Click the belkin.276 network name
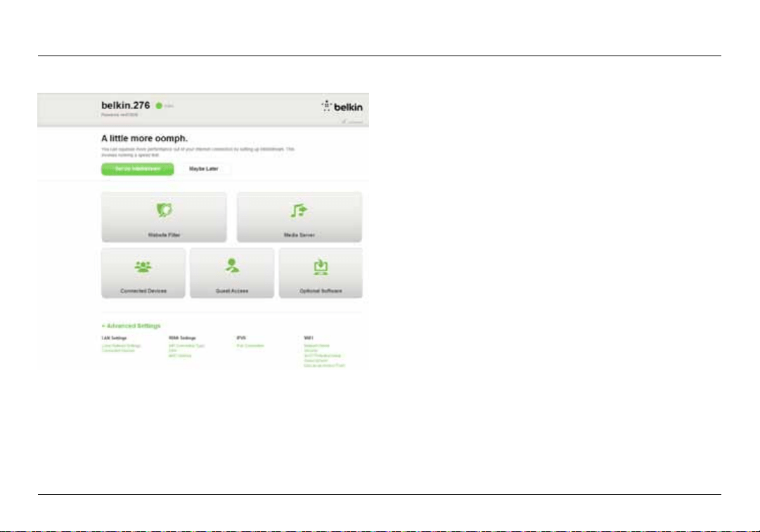 pos(126,105)
